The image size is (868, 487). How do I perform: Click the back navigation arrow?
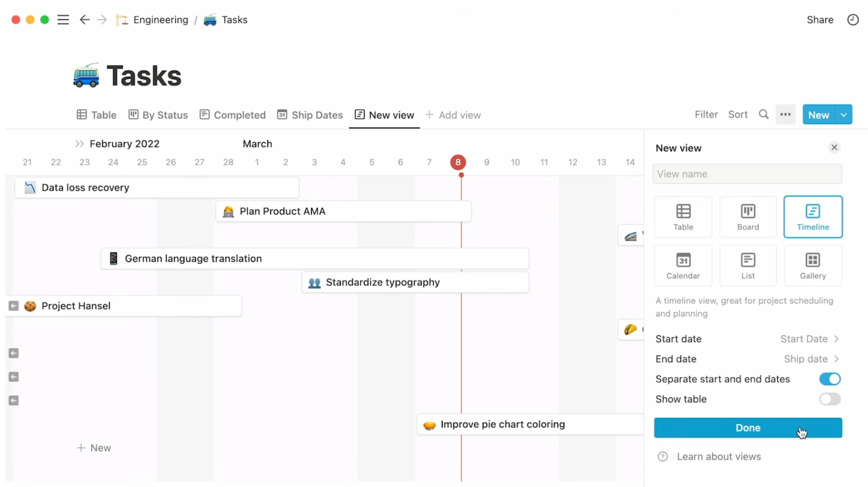pyautogui.click(x=84, y=20)
